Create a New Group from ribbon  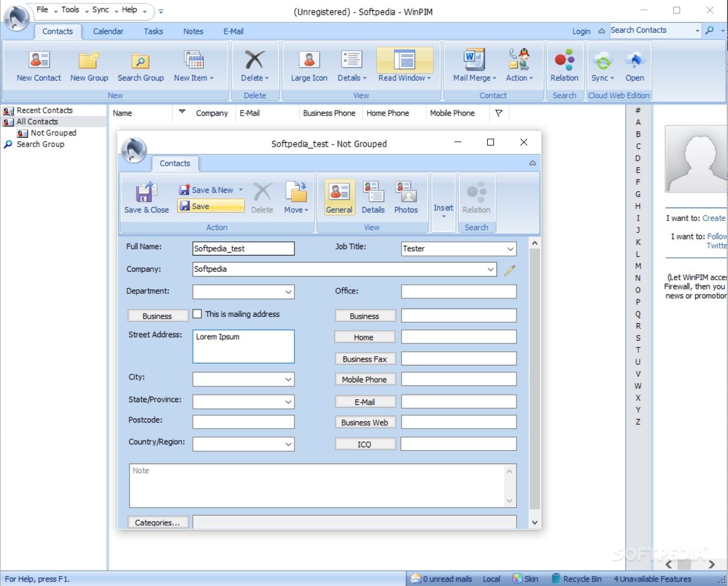tap(89, 67)
